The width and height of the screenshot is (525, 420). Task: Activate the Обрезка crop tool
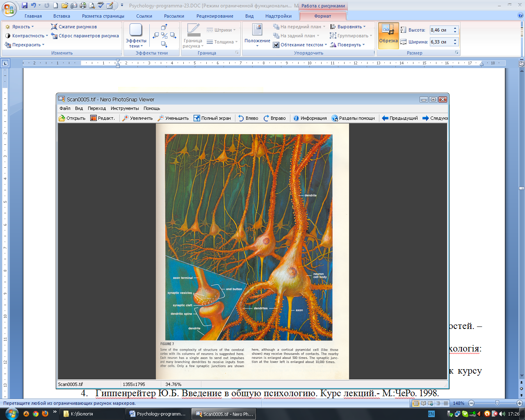tap(388, 36)
